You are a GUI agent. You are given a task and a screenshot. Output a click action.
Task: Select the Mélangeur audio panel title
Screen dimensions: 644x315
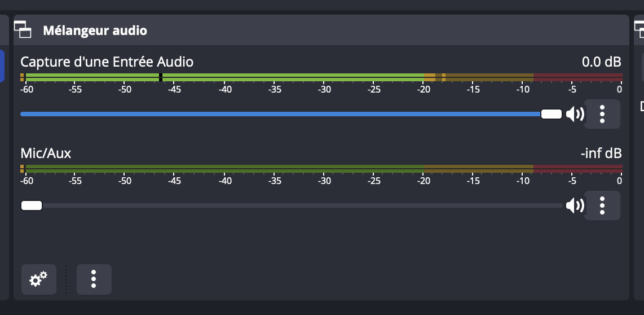(x=95, y=30)
